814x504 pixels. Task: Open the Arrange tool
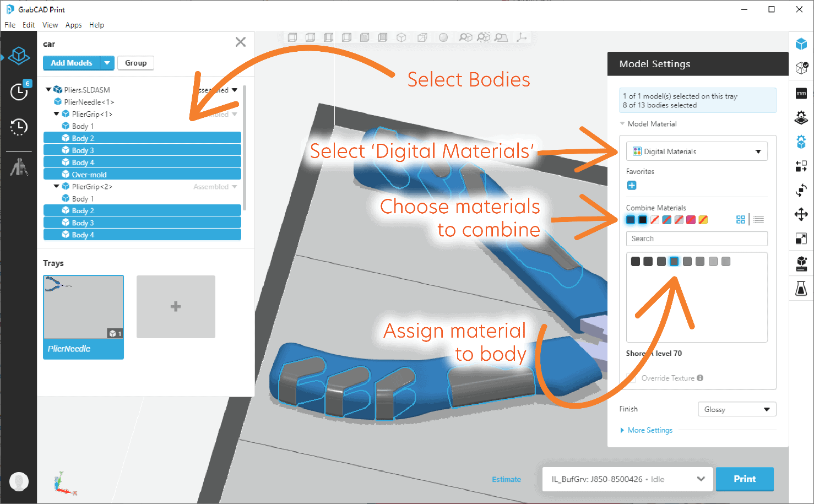pos(801,166)
